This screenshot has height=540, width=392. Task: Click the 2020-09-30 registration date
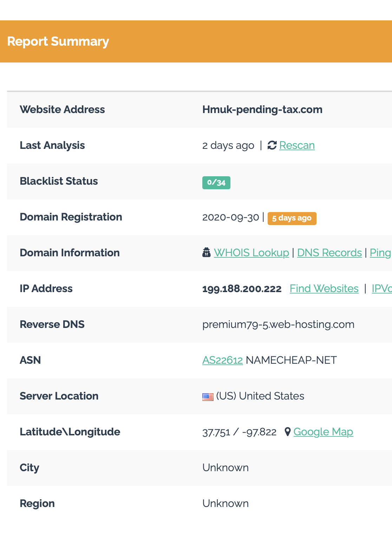pyautogui.click(x=230, y=217)
